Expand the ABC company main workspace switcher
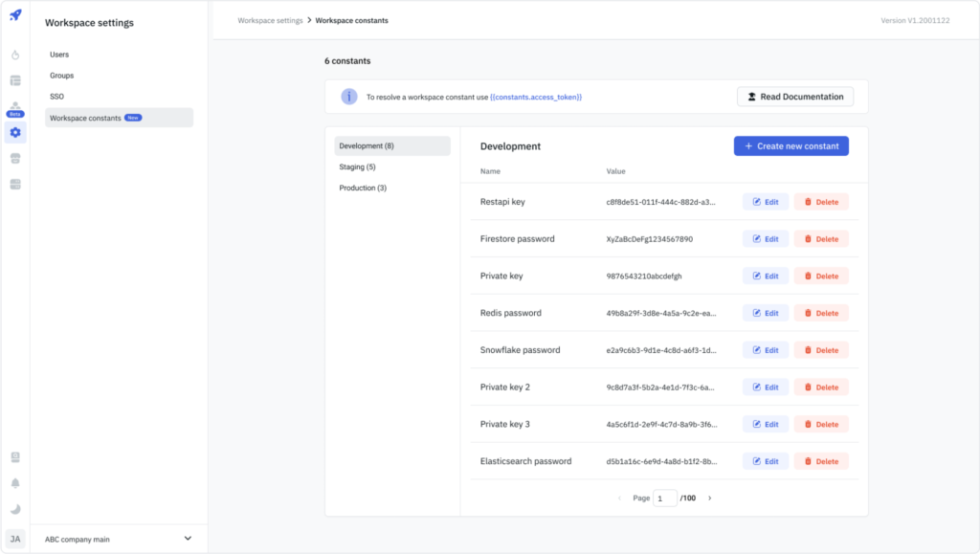 pyautogui.click(x=118, y=539)
